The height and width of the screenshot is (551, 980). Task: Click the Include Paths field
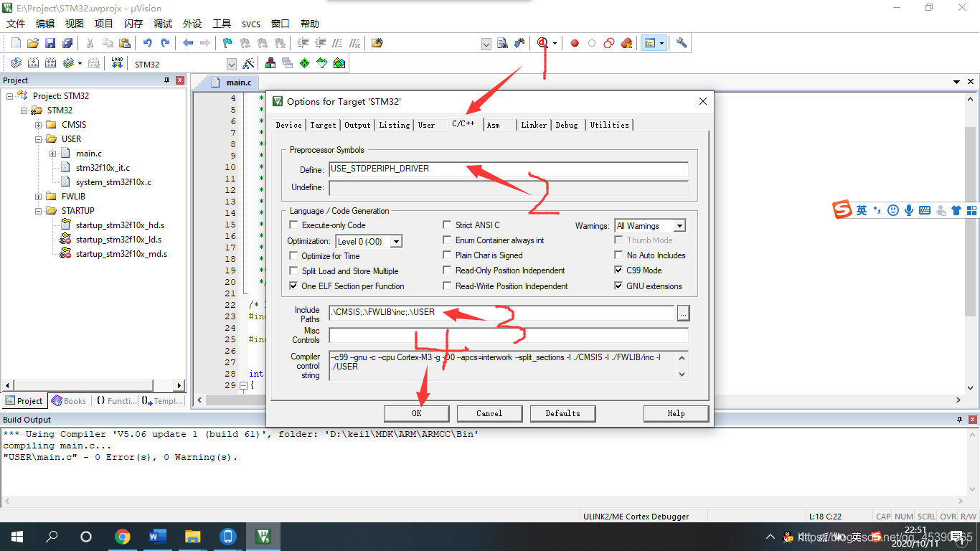[501, 313]
